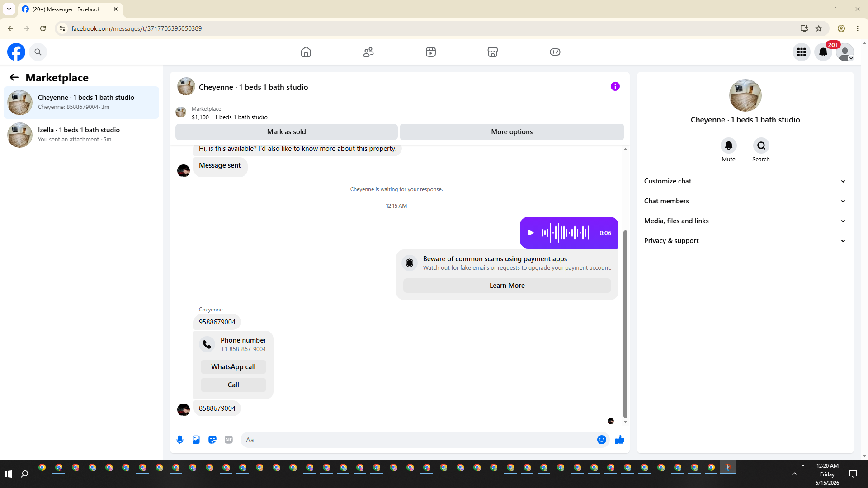Open a new browser tab
The height and width of the screenshot is (488, 868).
click(132, 9)
